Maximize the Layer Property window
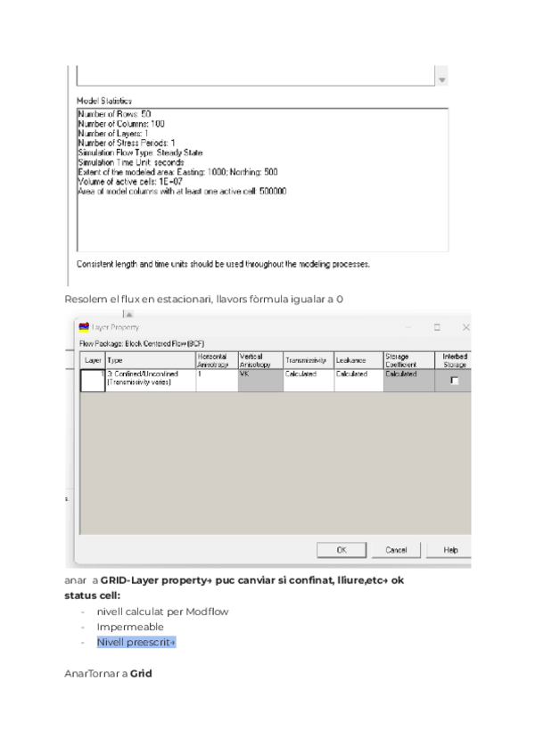 437,327
